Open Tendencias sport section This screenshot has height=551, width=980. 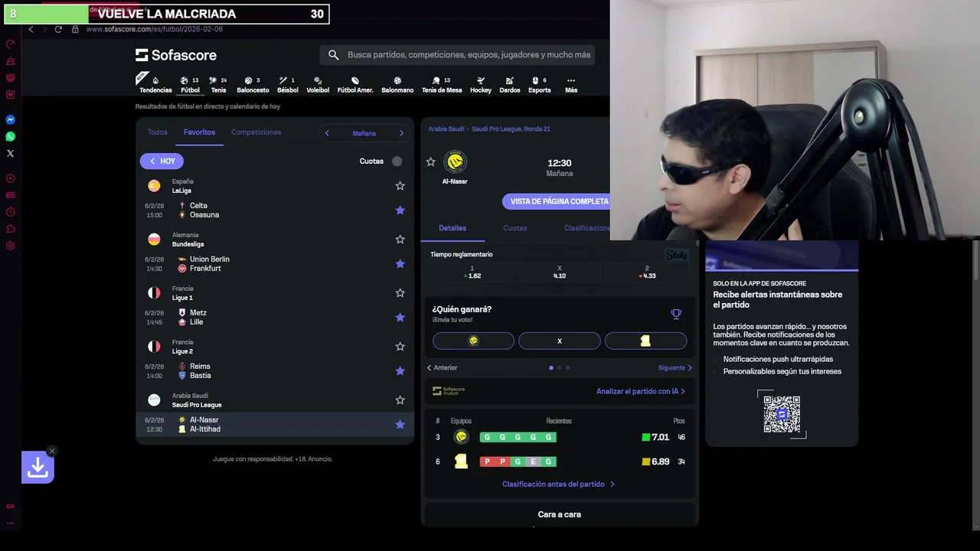[155, 84]
